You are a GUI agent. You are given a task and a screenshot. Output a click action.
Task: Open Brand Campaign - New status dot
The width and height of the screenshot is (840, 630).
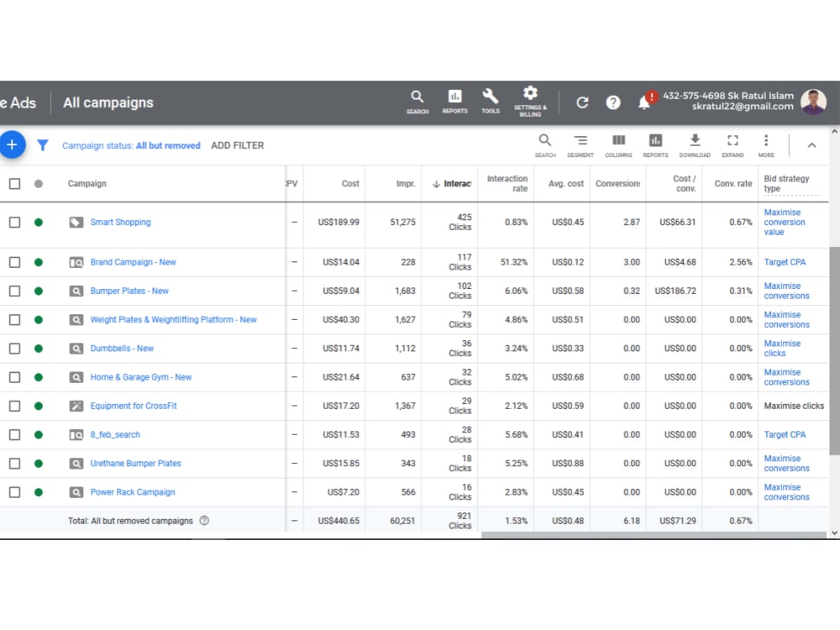(x=39, y=262)
